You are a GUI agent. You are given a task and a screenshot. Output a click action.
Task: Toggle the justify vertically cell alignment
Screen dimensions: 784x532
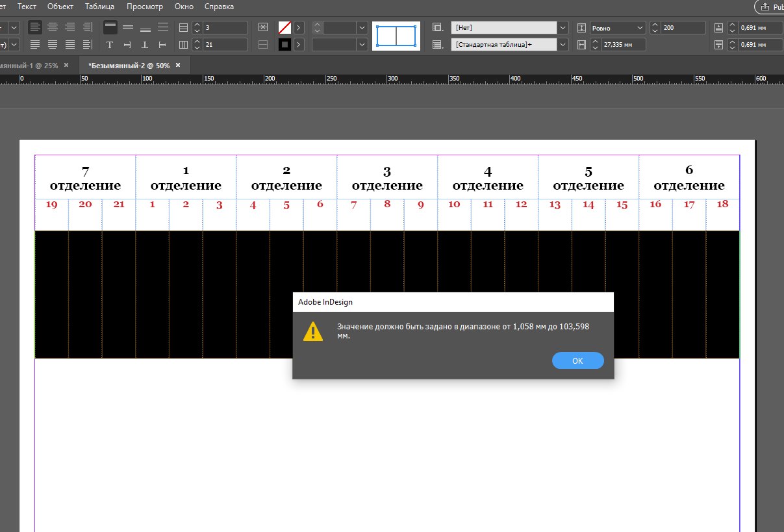(163, 27)
